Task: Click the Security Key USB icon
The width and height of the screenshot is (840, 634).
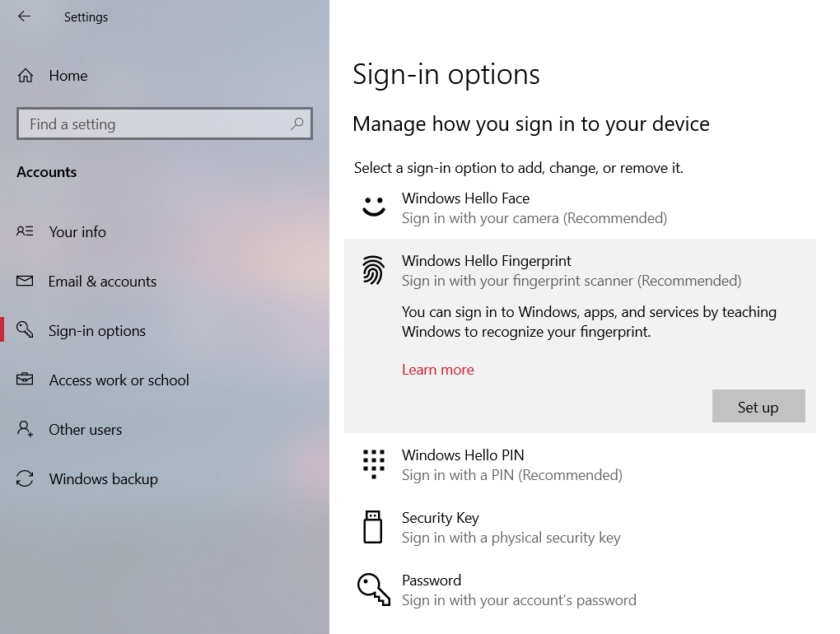Action: tap(373, 527)
